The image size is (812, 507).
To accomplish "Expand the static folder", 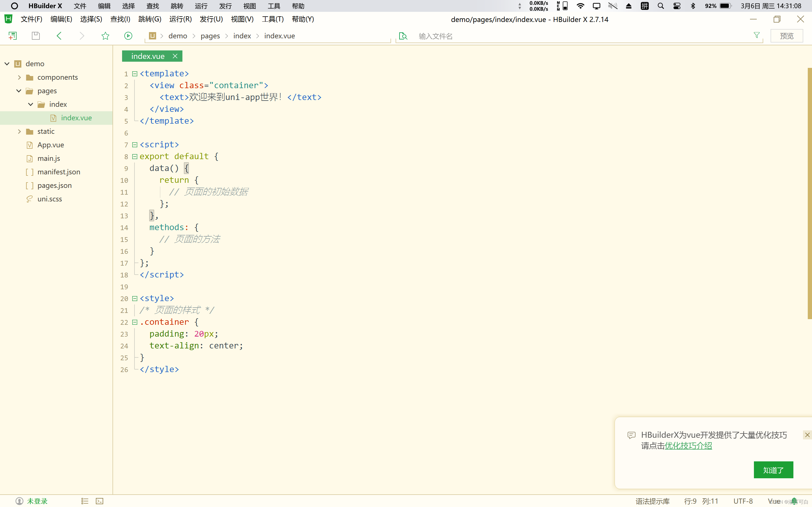I will tap(19, 132).
